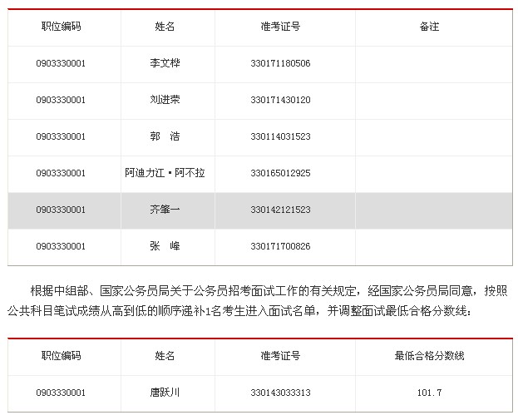Click the name 郭 洁

pos(165,136)
